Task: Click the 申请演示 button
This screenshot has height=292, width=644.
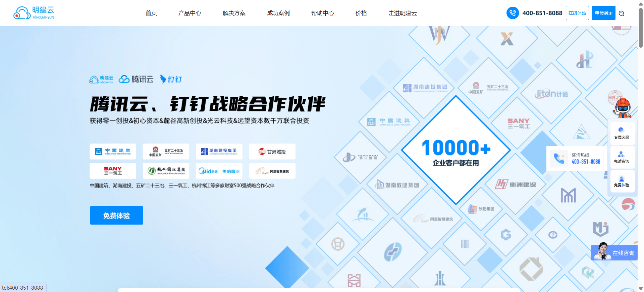Action: pyautogui.click(x=604, y=13)
